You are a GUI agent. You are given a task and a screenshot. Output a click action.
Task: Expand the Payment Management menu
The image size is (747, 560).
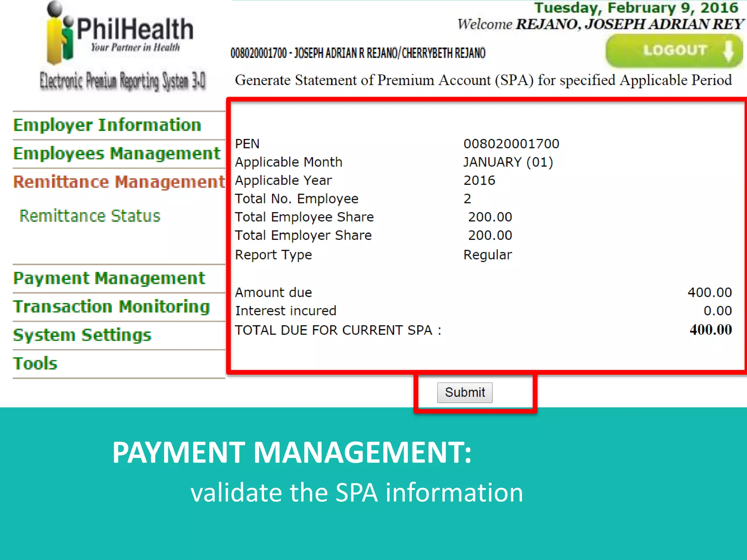pos(109,278)
